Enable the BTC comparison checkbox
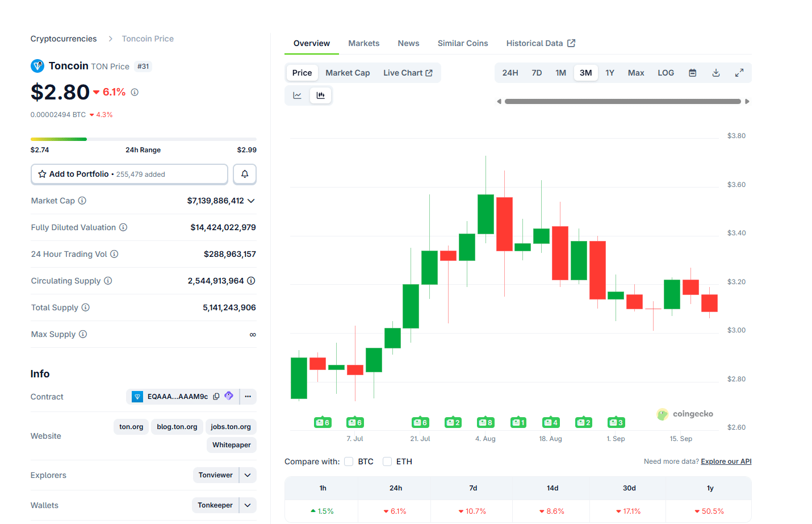The image size is (812, 524). (x=349, y=461)
